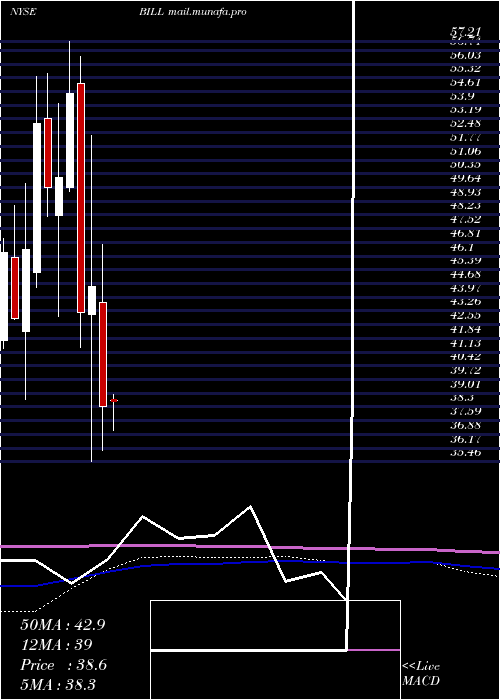Viewport: 500px width, 700px height.
Task: Click the Price : 38.6 reading
Action: pos(63,665)
